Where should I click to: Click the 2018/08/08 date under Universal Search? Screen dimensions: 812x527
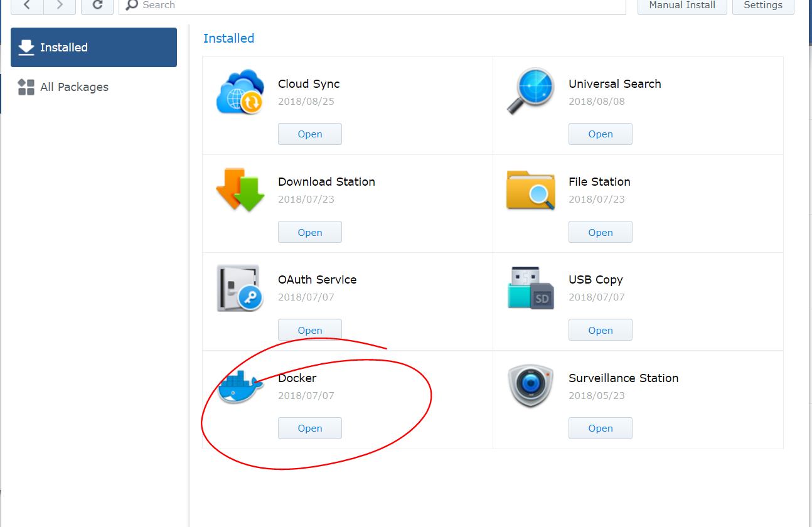click(597, 101)
